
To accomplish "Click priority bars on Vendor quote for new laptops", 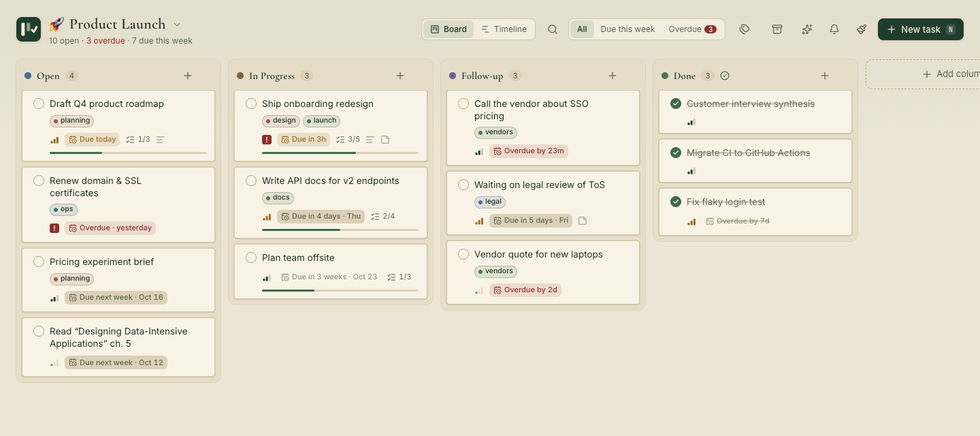I will (479, 290).
